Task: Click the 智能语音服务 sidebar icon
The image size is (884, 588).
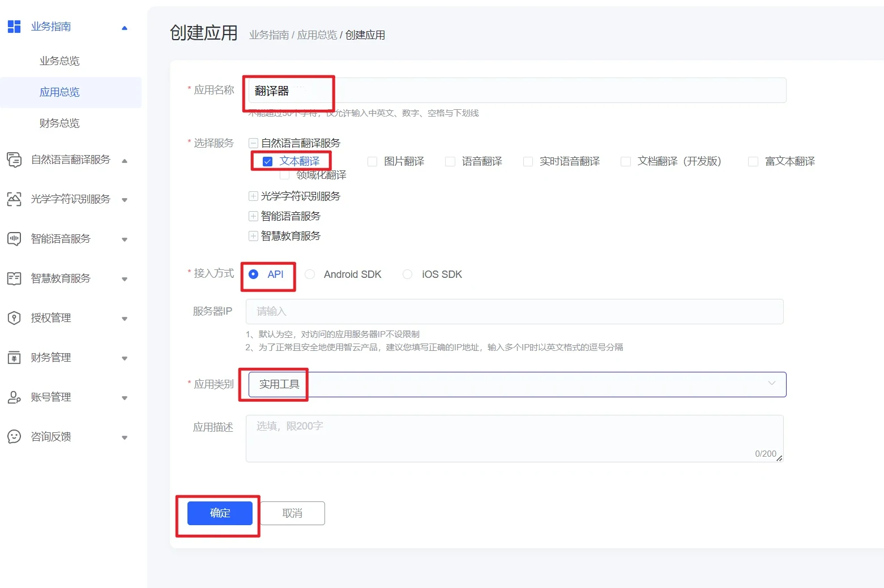Action: [x=14, y=239]
